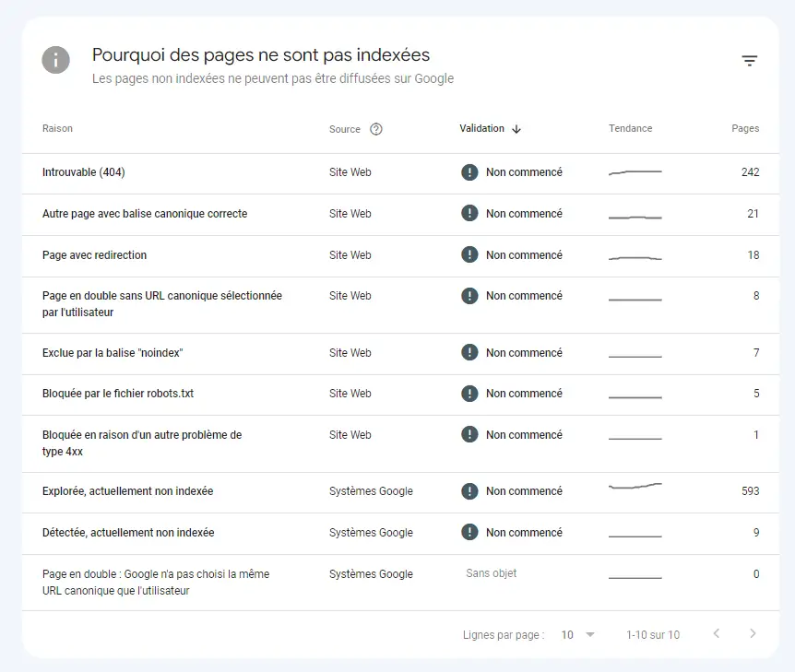
Task: Click the 593 pages count
Action: pos(751,491)
